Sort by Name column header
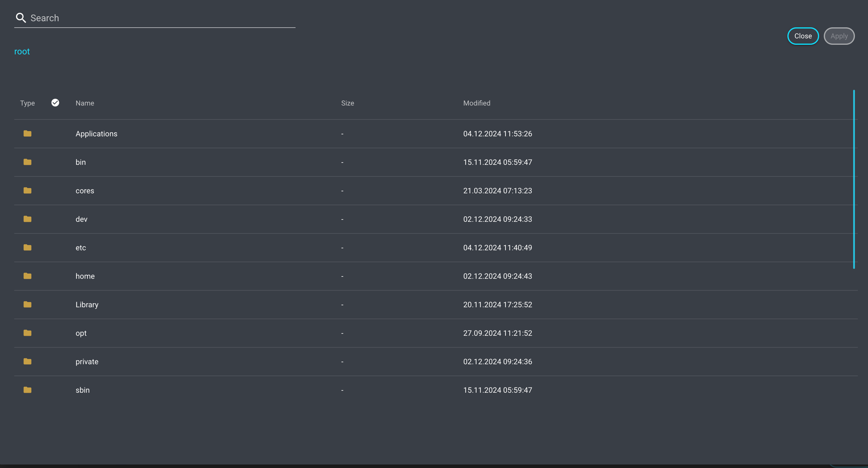 (85, 103)
